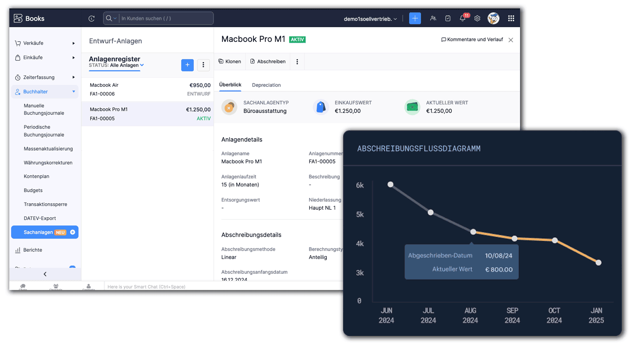Image resolution: width=644 pixels, height=355 pixels.
Task: Click the OCT 2024 chart data point
Action: coord(555,240)
